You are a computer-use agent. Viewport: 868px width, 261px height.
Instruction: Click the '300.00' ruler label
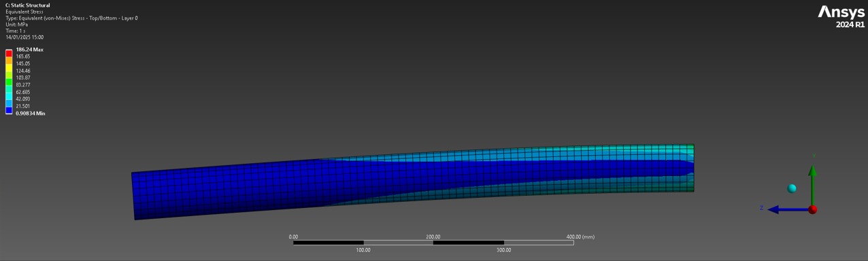504,250
